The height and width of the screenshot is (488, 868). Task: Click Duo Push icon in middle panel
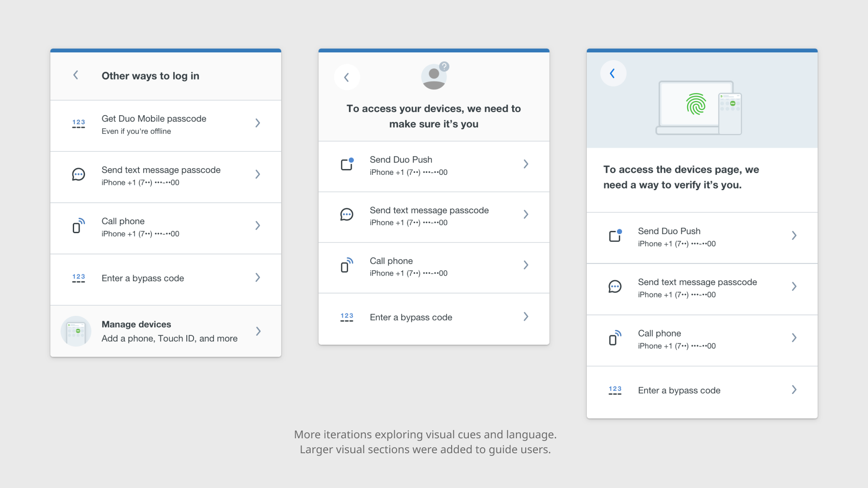[347, 164]
